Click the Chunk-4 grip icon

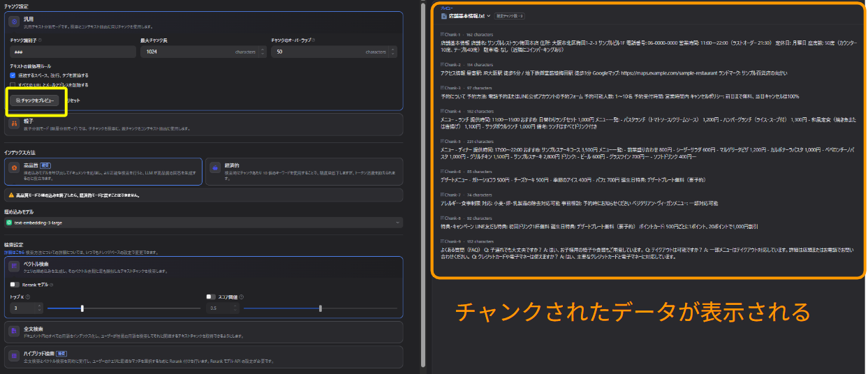(x=442, y=111)
